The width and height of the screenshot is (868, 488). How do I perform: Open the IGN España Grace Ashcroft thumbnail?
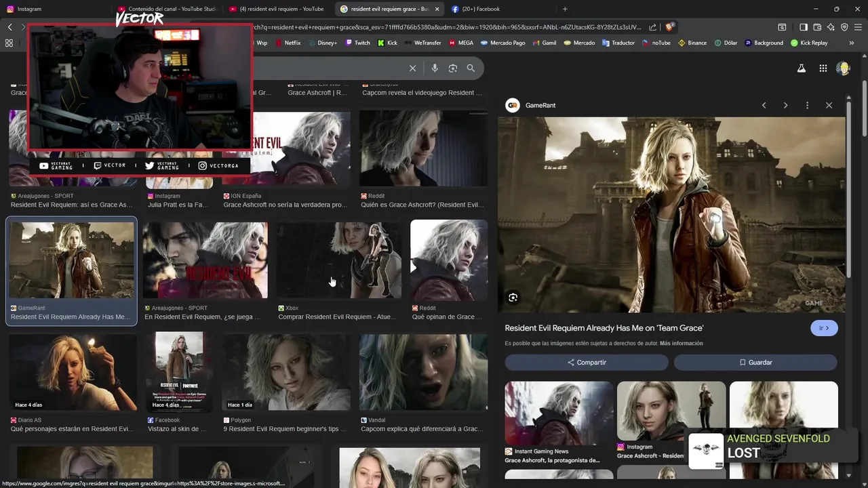point(286,148)
